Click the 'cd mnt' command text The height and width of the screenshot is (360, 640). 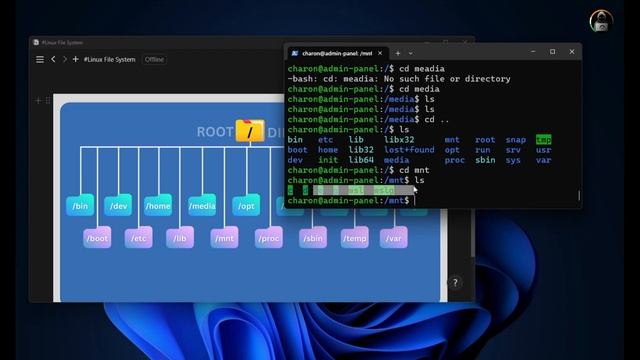click(x=414, y=170)
